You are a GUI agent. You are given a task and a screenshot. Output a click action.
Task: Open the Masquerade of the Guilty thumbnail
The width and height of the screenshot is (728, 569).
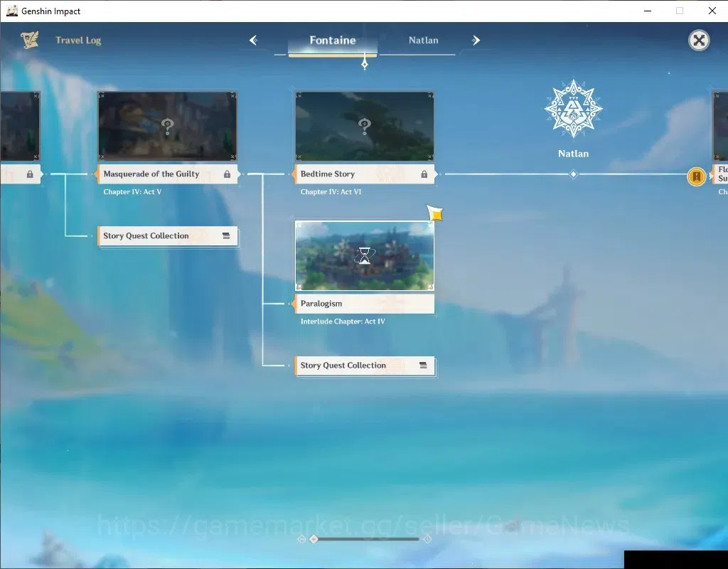167,126
